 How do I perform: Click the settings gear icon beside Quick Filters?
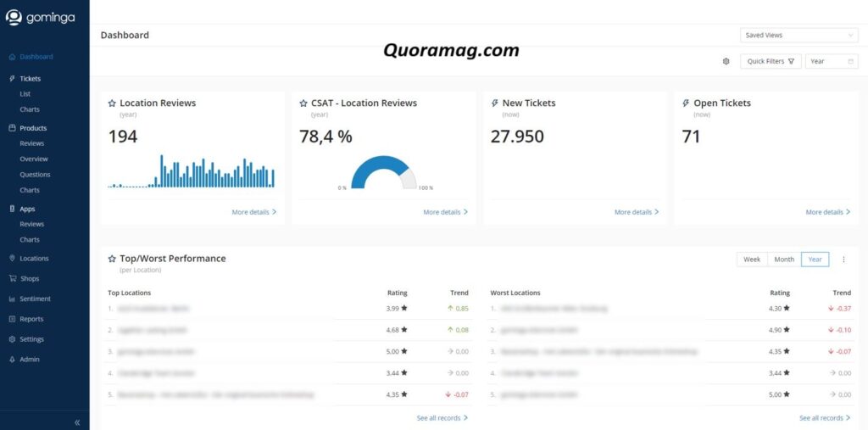pyautogui.click(x=726, y=61)
